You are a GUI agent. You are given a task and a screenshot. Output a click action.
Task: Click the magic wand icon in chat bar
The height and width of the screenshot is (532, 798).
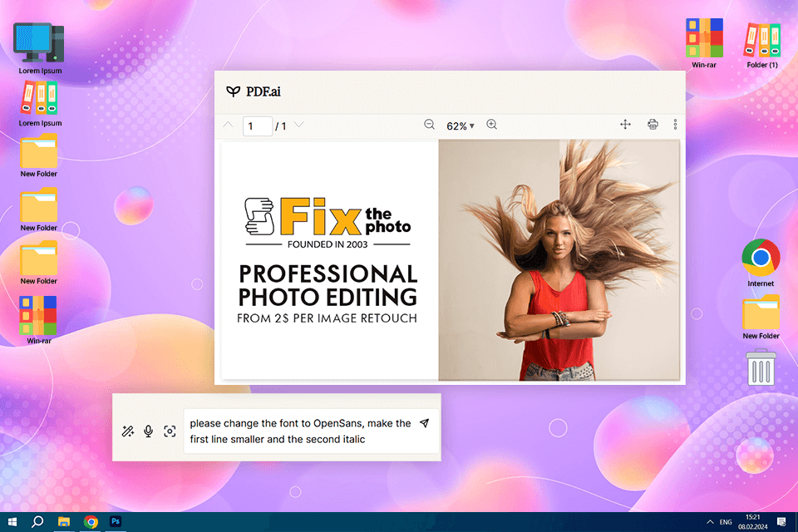pos(128,431)
